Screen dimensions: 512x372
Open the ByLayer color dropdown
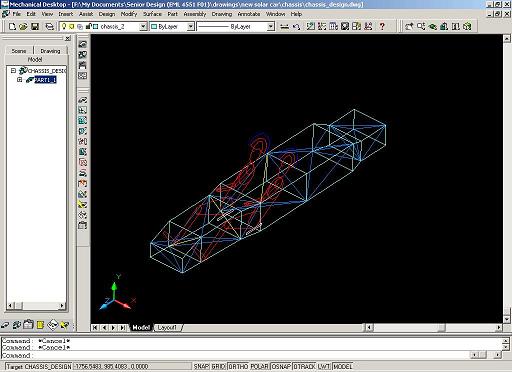pos(191,26)
